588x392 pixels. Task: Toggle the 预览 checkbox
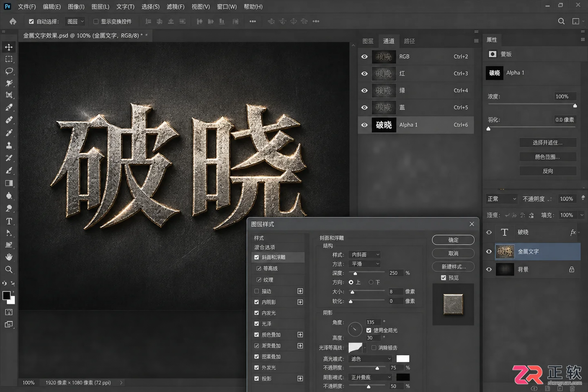(443, 278)
